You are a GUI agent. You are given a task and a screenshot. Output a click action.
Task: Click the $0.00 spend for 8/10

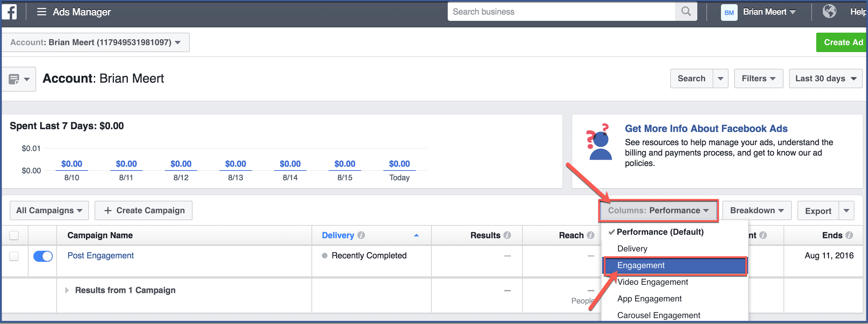(72, 164)
